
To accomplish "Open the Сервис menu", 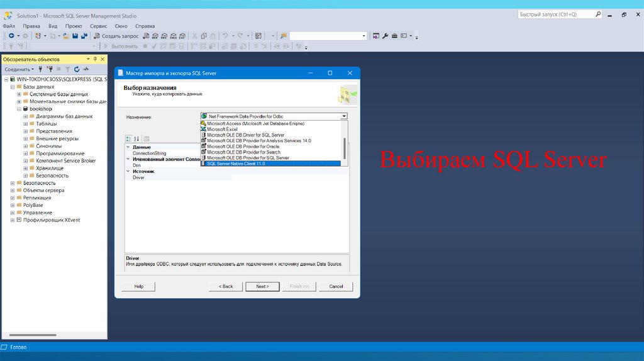I will 98,26.
